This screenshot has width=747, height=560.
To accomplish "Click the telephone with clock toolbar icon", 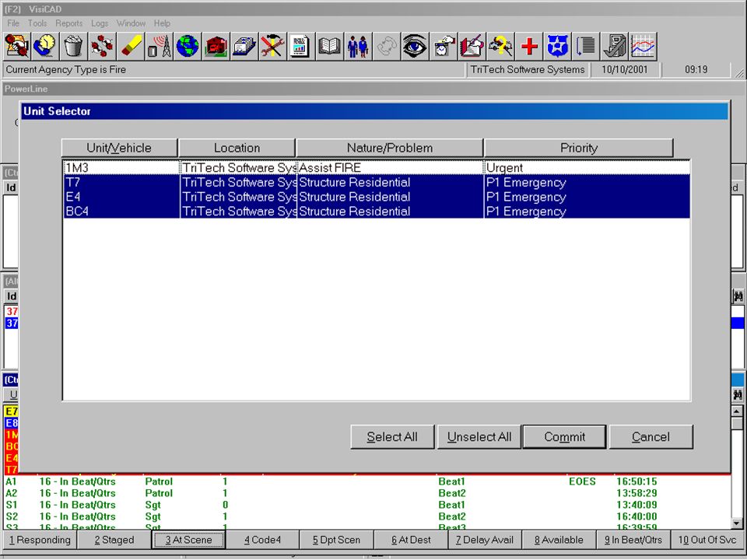I will pos(45,46).
